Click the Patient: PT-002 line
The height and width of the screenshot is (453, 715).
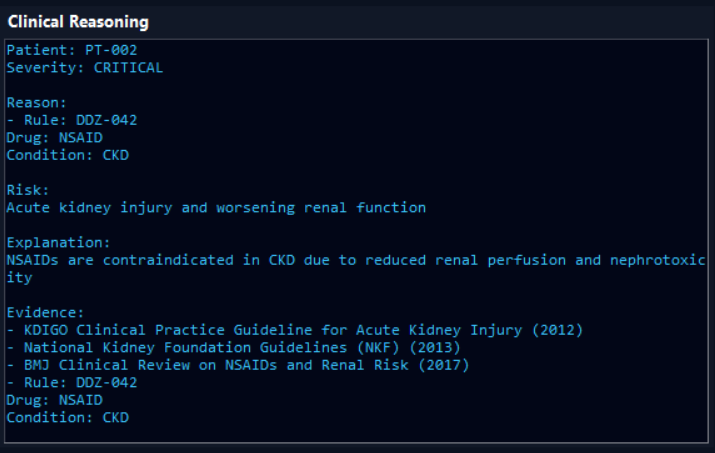click(72, 50)
